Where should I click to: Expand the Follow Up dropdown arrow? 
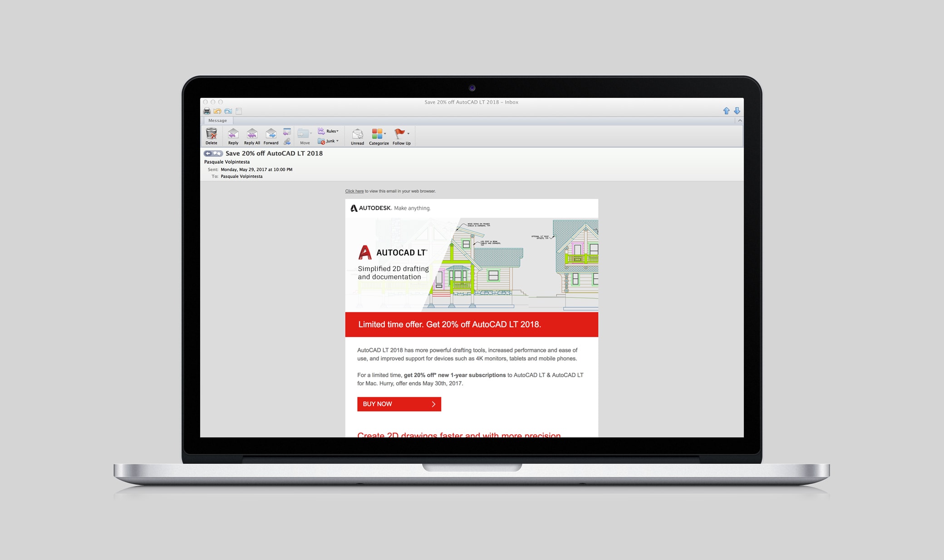coord(408,134)
